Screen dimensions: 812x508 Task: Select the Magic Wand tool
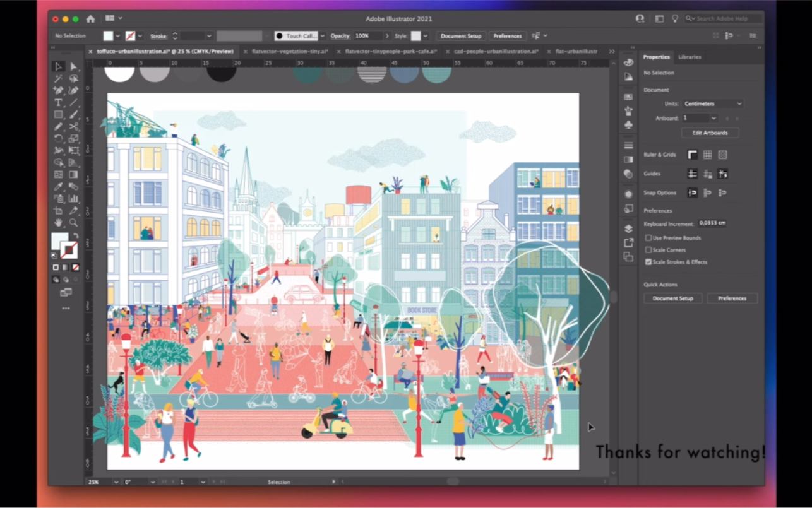pyautogui.click(x=58, y=78)
